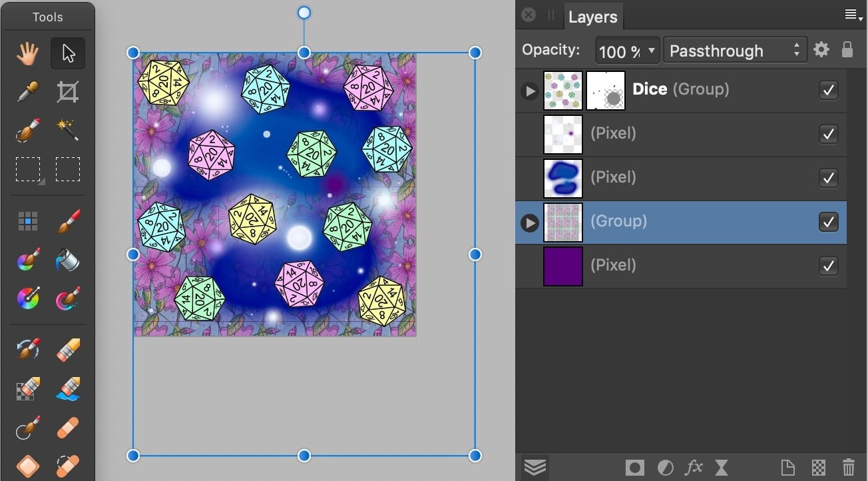
Task: Open the Passthrough blend mode dropdown
Action: pos(734,51)
